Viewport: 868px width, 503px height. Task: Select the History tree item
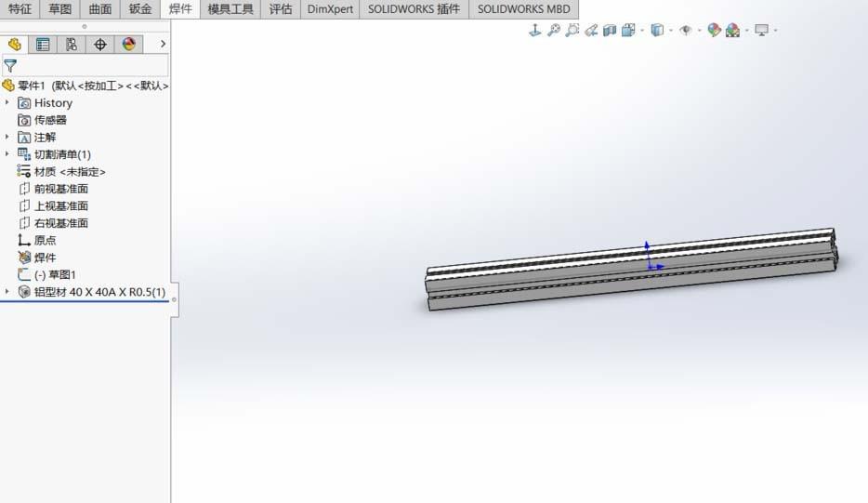point(53,103)
